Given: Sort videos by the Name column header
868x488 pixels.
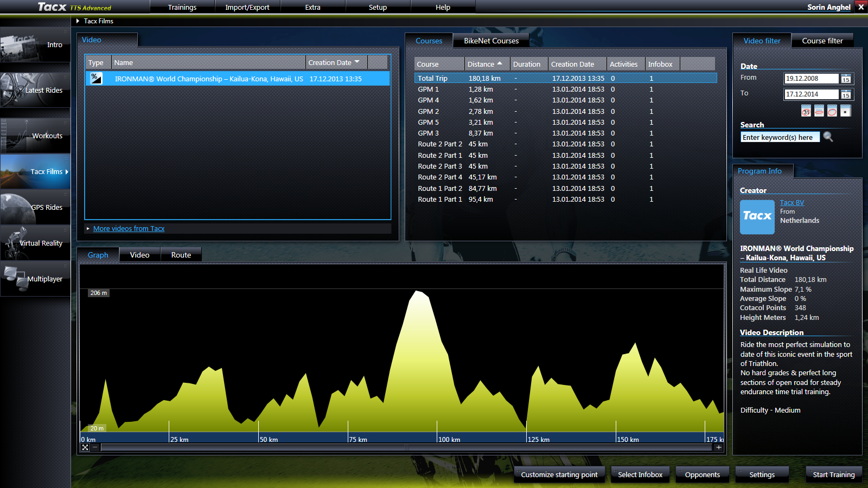Looking at the screenshot, I should 208,62.
